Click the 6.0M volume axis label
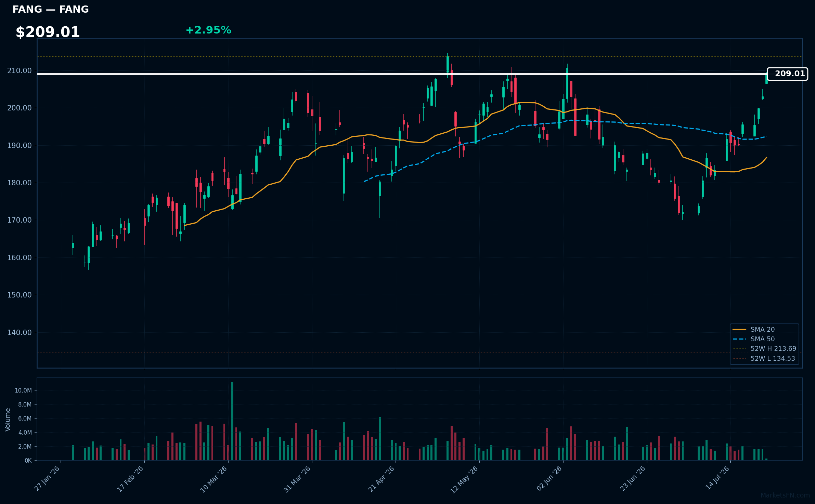The image size is (815, 504). click(x=25, y=419)
